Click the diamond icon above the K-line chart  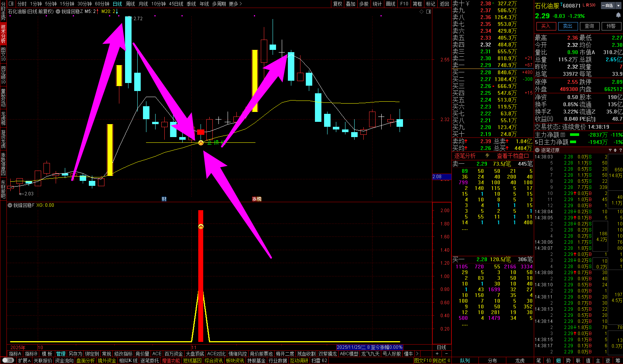click(422, 12)
